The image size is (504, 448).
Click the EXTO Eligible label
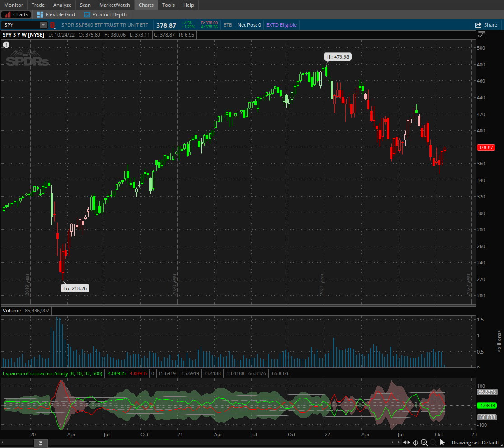[281, 25]
